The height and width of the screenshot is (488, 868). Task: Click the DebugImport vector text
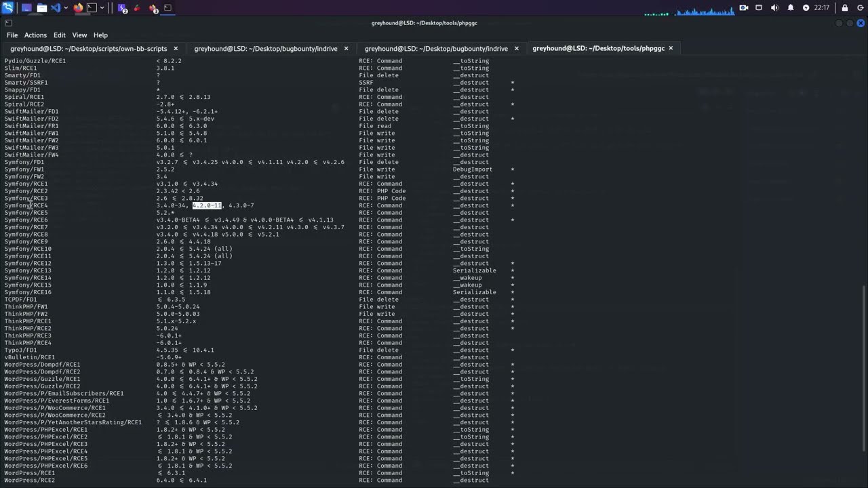[x=473, y=169]
